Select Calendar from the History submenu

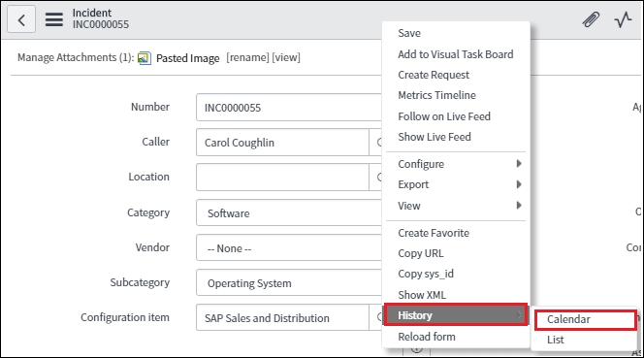[585, 319]
